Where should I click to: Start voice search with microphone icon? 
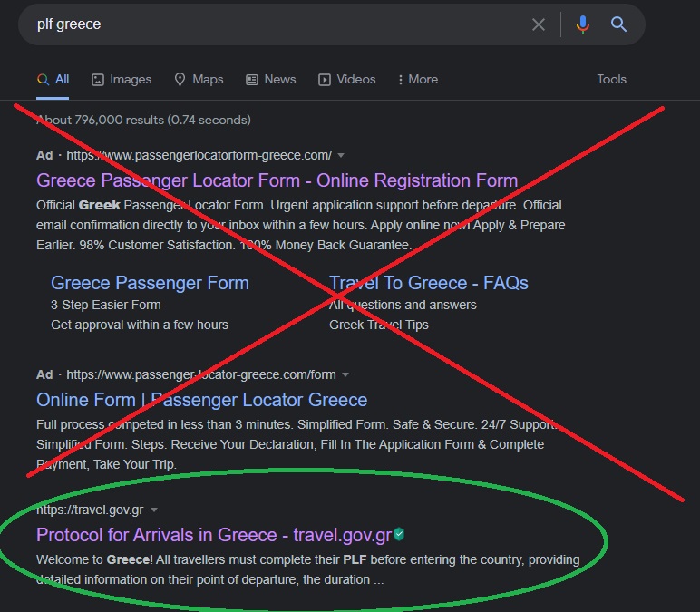click(583, 24)
